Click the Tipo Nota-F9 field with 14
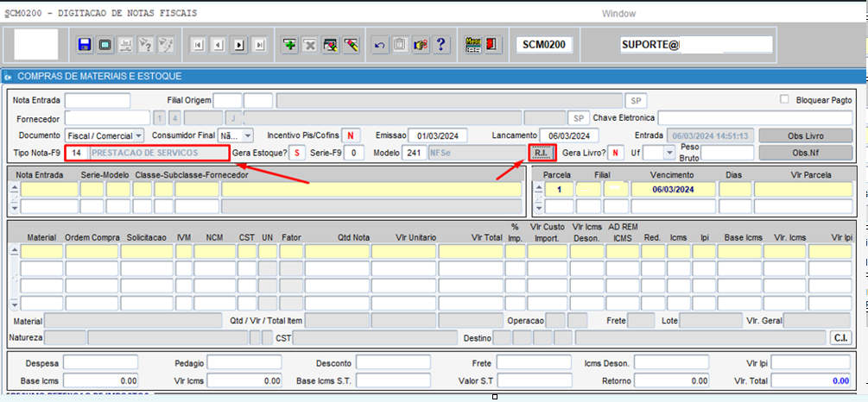 click(76, 153)
